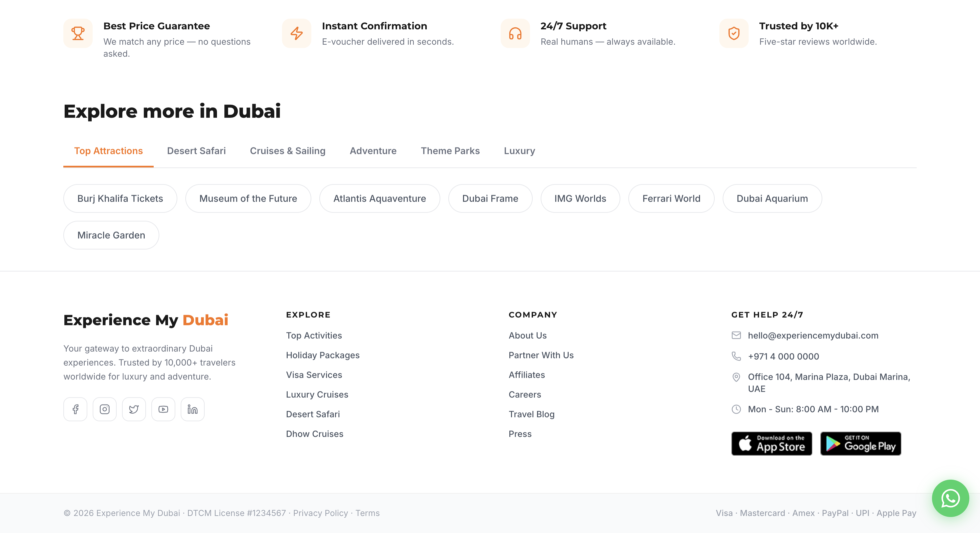980x533 pixels.
Task: Open Visa Services footer link
Action: point(314,375)
